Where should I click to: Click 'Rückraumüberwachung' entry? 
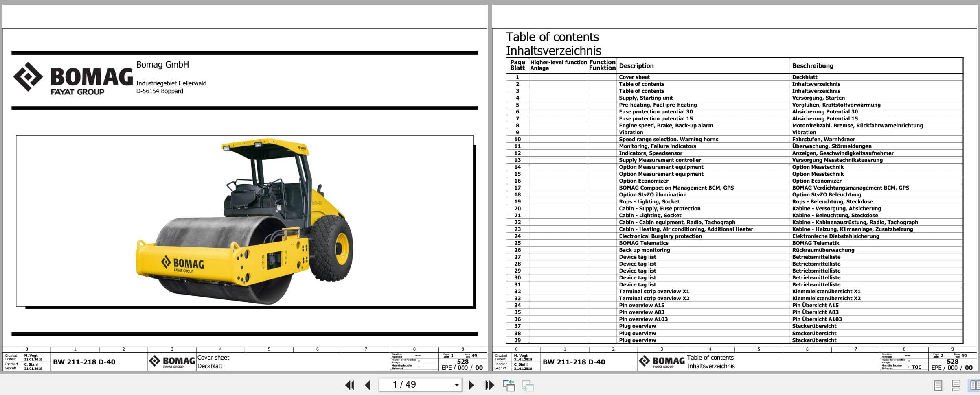point(823,250)
